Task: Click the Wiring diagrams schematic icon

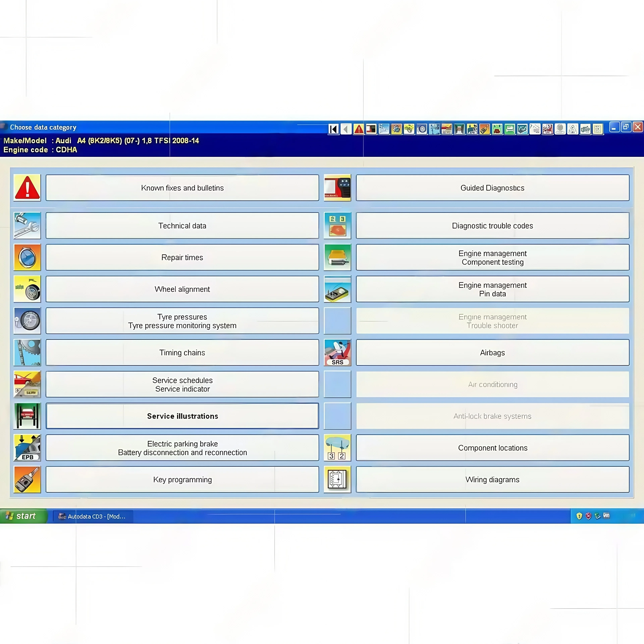Action: [x=337, y=479]
